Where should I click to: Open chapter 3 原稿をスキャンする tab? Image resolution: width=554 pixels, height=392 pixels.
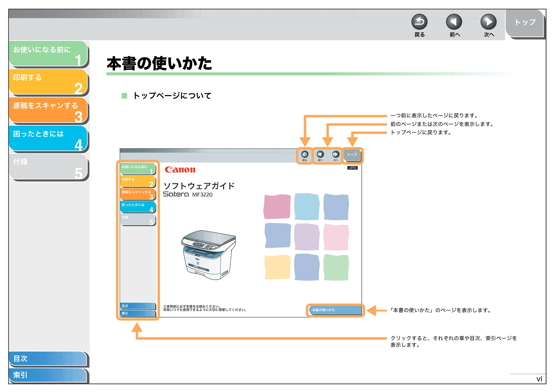[48, 110]
